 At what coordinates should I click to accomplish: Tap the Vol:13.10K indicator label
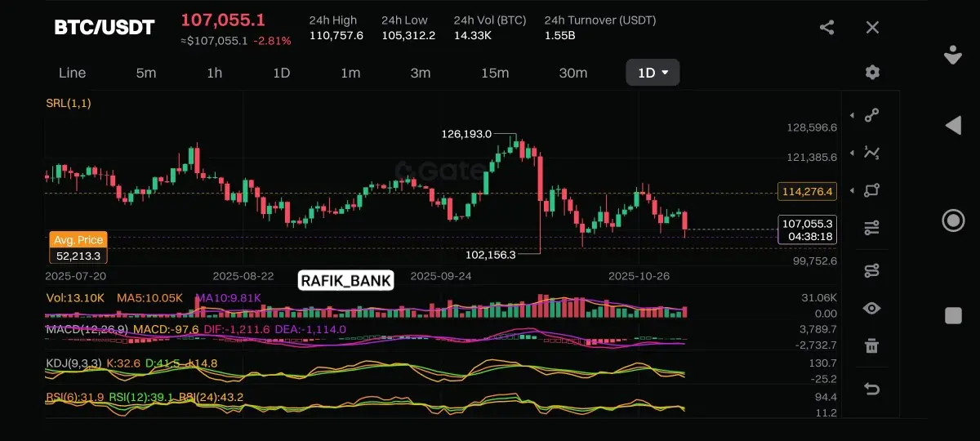tap(75, 297)
